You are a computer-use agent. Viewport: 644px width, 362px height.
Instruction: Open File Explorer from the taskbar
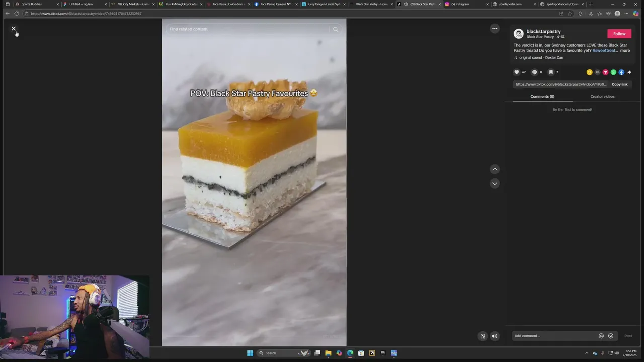pyautogui.click(x=328, y=353)
